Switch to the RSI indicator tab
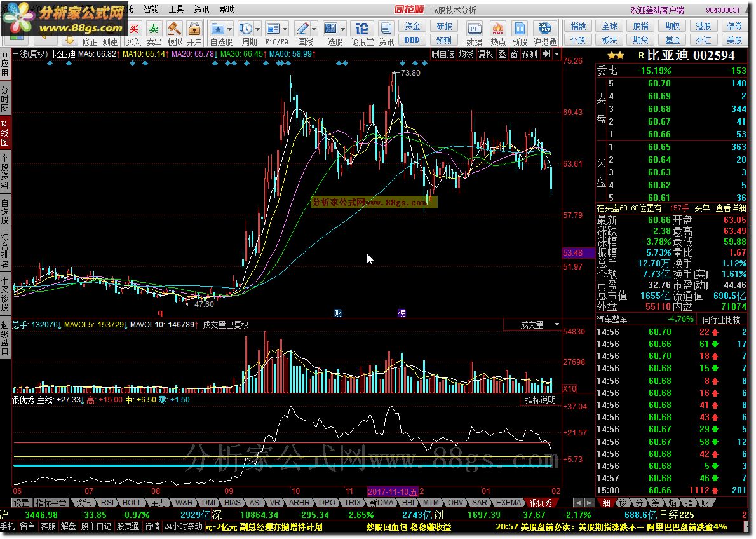This screenshot has width=756, height=539. click(107, 502)
